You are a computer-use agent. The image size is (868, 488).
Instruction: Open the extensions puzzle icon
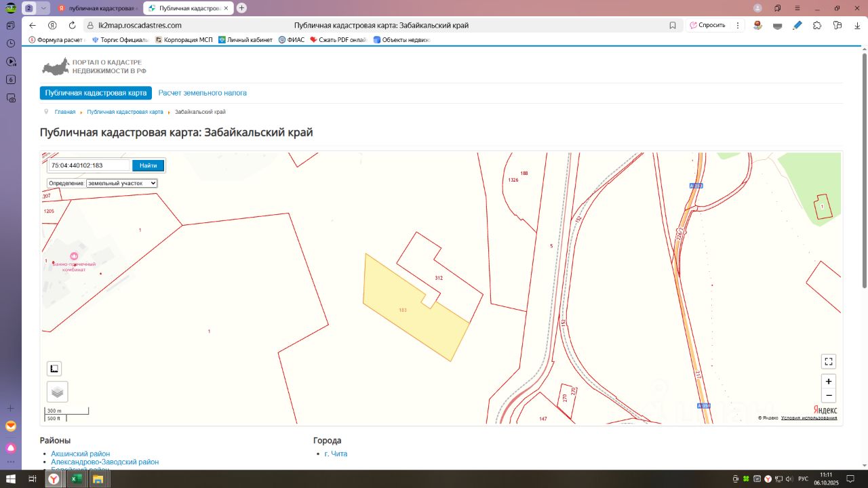(817, 25)
